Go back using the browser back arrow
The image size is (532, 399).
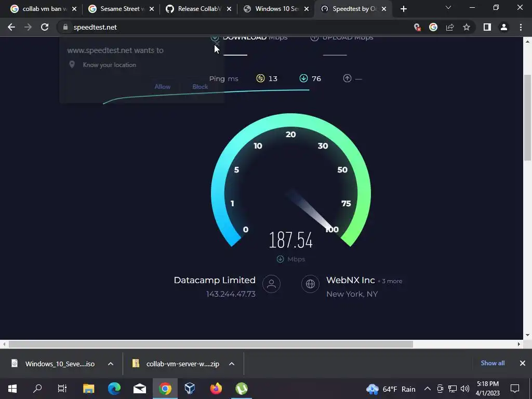pos(11,27)
